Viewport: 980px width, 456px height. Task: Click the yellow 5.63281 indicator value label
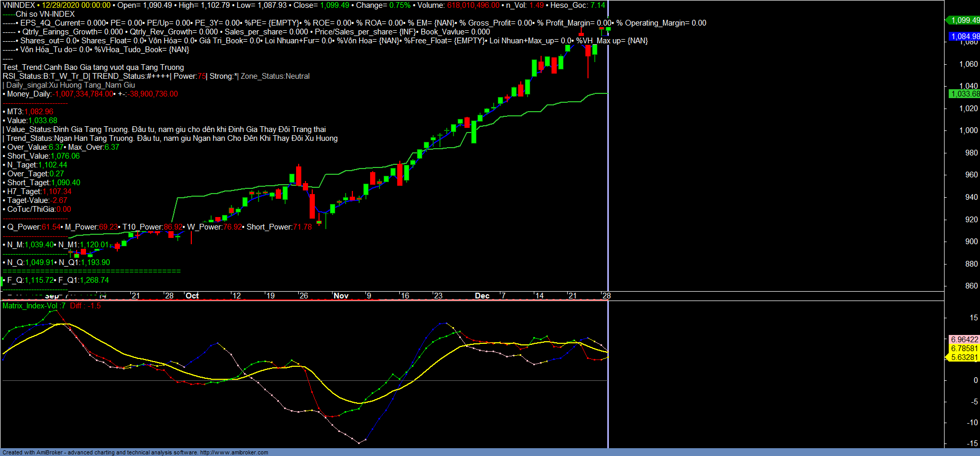click(x=964, y=357)
